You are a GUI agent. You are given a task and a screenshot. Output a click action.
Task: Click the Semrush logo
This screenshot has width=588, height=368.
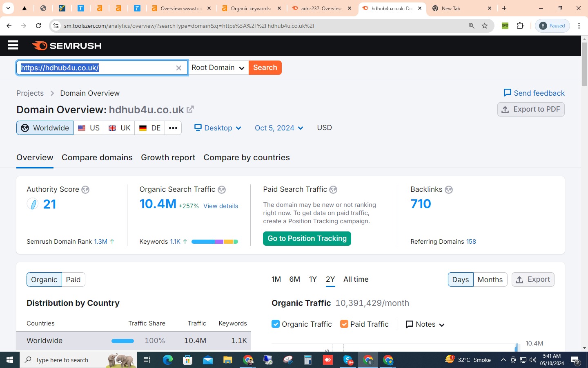coord(67,46)
